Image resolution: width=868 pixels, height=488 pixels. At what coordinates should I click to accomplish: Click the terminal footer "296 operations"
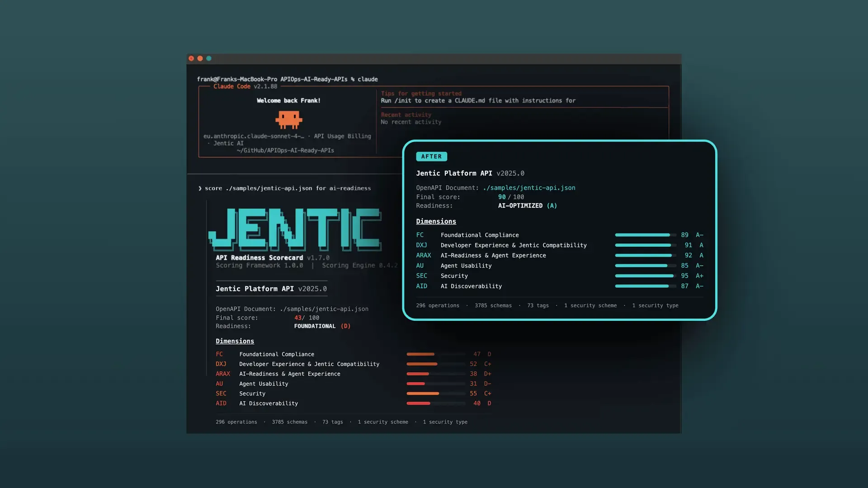236,422
